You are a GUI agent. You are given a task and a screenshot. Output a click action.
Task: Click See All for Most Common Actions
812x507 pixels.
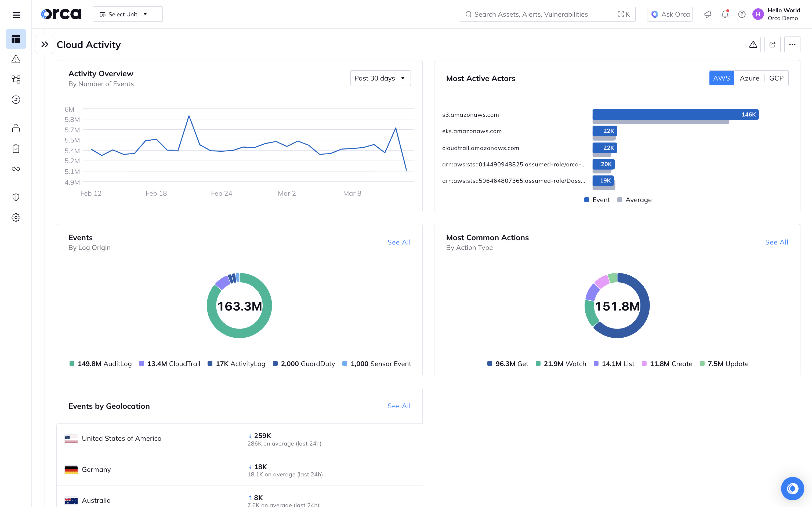coord(776,242)
